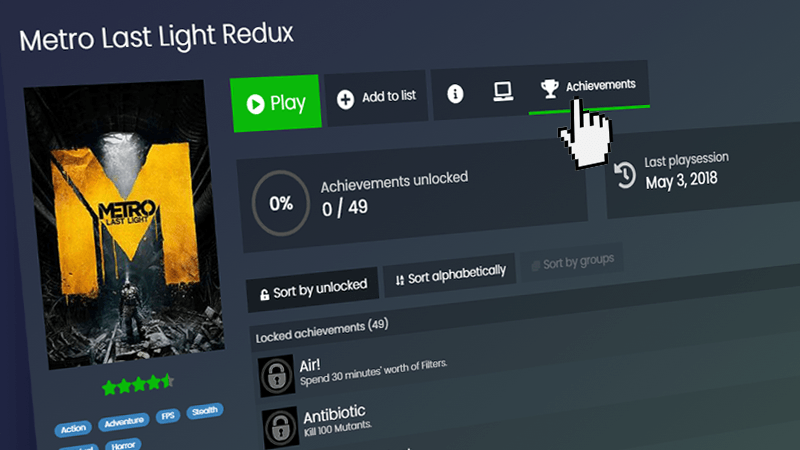Click the padlock icon for Antibiotic achievement
Viewport: 800px width, 450px height.
coord(280,428)
